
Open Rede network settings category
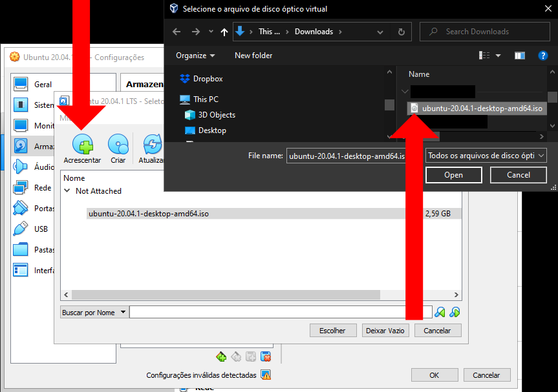[33, 188]
